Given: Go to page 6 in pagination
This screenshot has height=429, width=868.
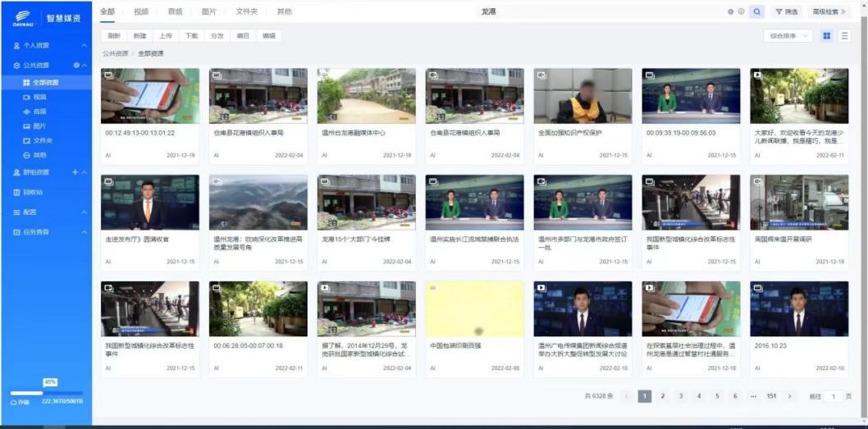Looking at the screenshot, I should [x=735, y=396].
